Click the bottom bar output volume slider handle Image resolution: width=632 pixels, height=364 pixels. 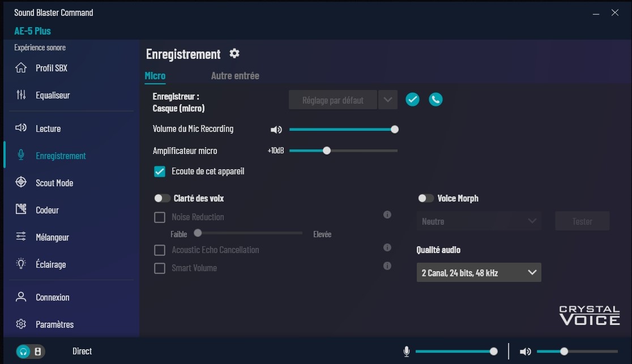pyautogui.click(x=564, y=352)
